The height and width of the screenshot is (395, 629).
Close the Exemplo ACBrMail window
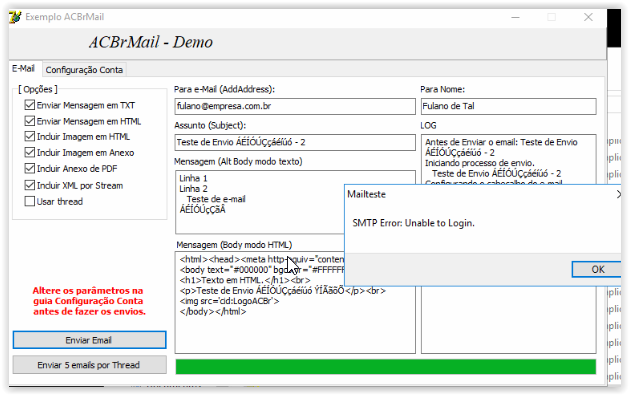(588, 17)
